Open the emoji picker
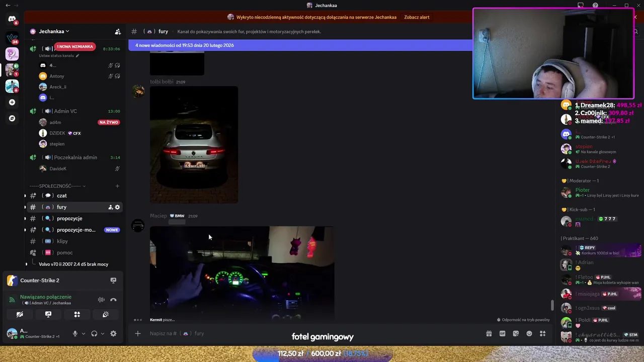The width and height of the screenshot is (644, 362). [x=529, y=333]
